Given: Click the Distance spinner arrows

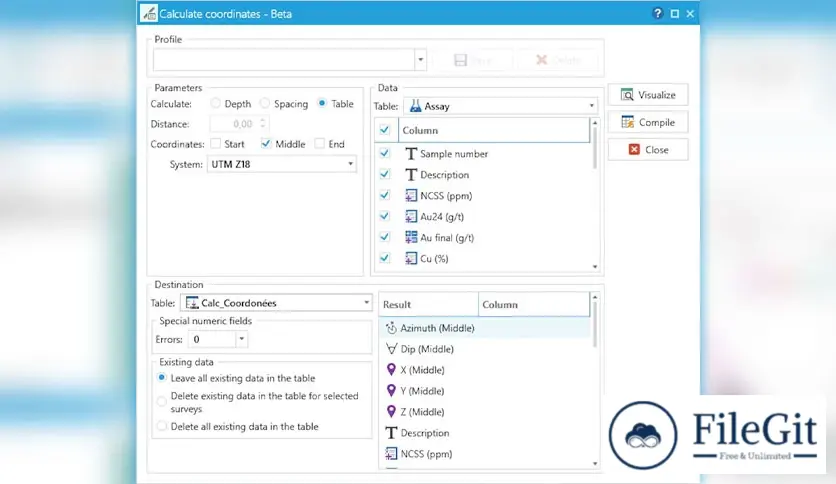Looking at the screenshot, I should pos(263,124).
